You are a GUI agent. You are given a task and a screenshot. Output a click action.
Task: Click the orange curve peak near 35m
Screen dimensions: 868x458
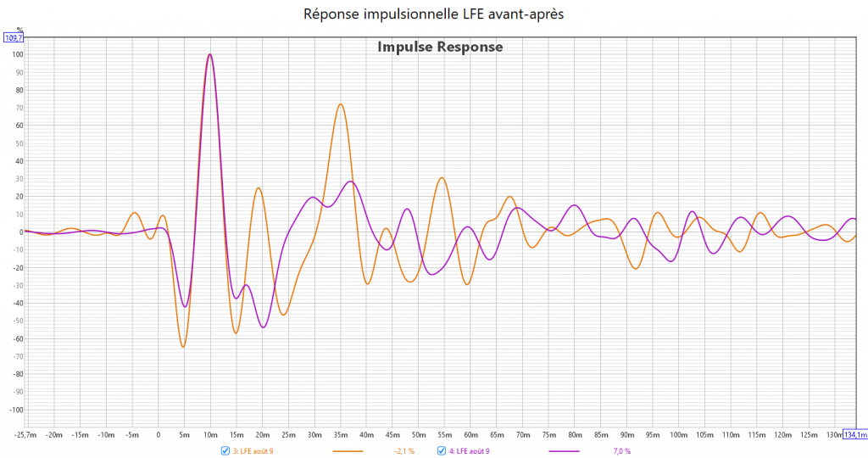[340, 104]
